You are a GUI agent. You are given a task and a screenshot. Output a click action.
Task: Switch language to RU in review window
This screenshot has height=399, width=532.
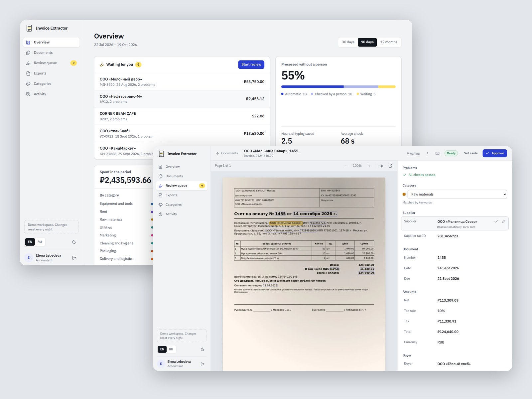pos(171,349)
